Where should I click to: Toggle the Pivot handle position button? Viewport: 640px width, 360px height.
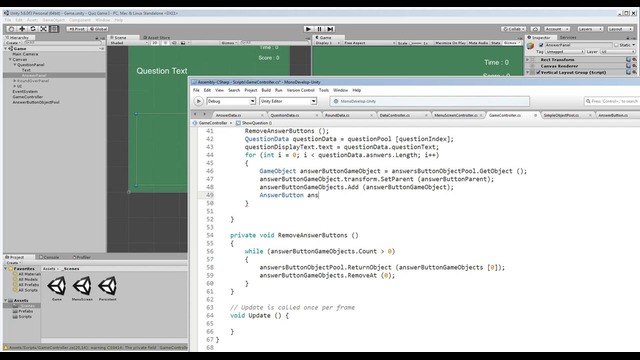coord(77,29)
